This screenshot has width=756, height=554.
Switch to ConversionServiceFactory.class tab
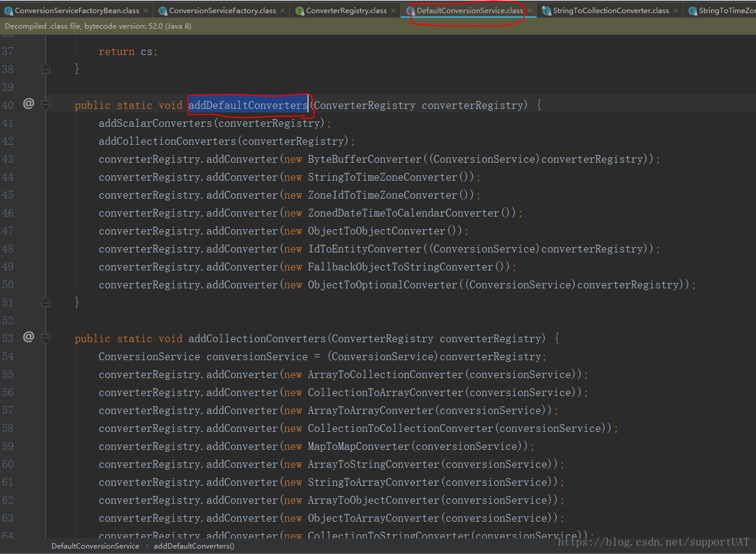pos(222,11)
